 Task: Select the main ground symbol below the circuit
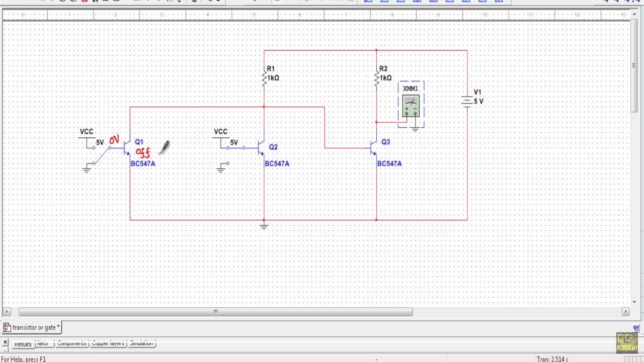pyautogui.click(x=264, y=227)
